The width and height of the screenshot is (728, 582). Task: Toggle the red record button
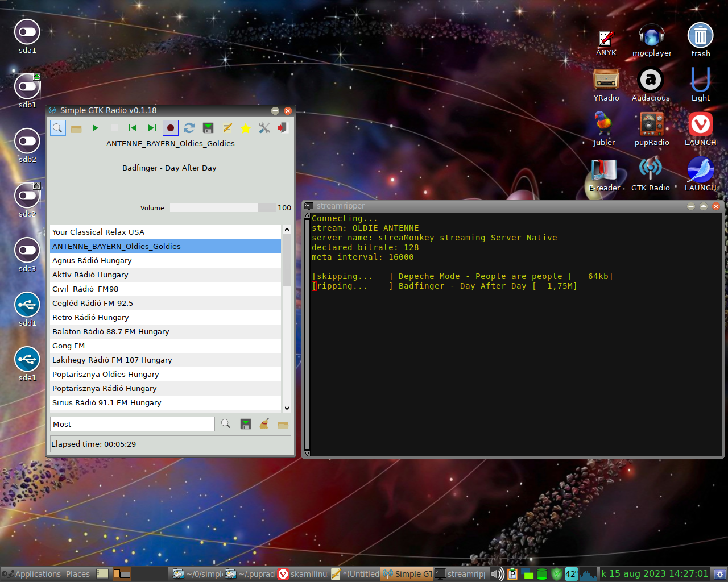(x=170, y=128)
